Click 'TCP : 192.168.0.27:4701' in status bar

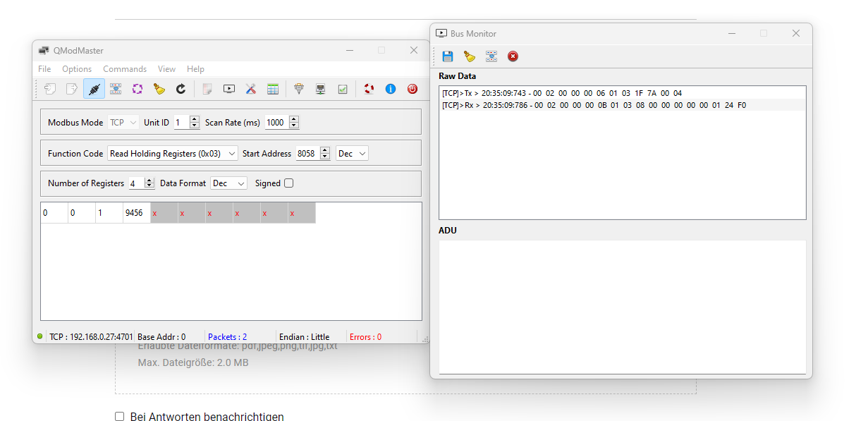(x=91, y=337)
